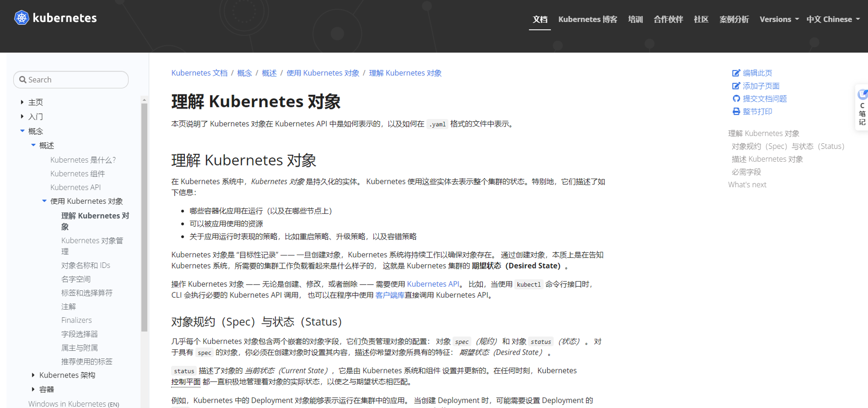Follow the Kubernetes API inline link

pyautogui.click(x=433, y=284)
